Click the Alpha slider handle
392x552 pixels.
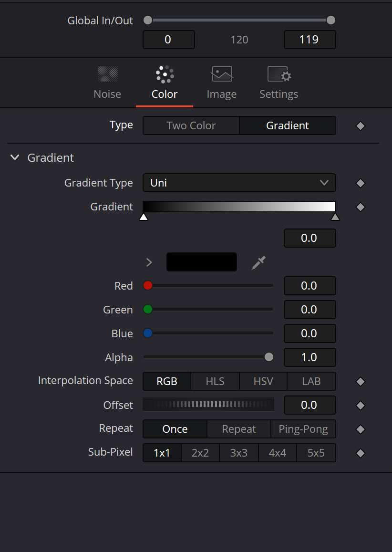(269, 357)
